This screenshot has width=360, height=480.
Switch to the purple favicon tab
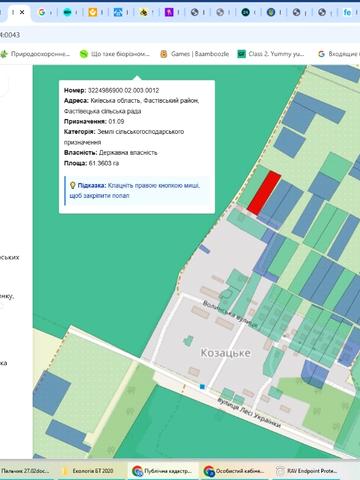pyautogui.click(x=169, y=12)
